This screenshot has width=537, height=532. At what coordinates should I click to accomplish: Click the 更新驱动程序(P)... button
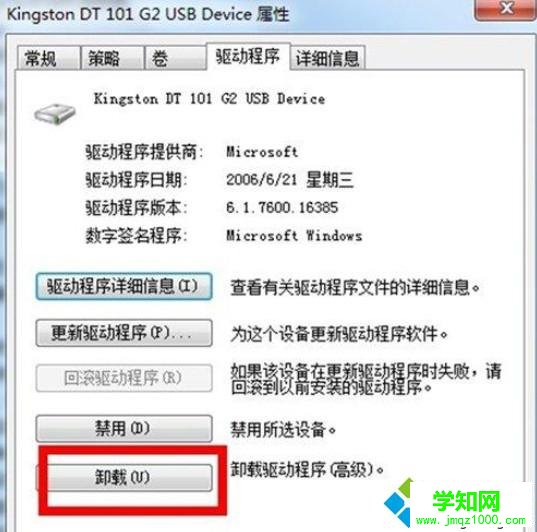point(124,333)
